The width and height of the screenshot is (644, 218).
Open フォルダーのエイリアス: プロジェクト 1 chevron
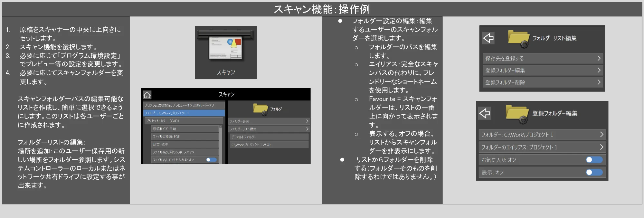tap(601, 147)
